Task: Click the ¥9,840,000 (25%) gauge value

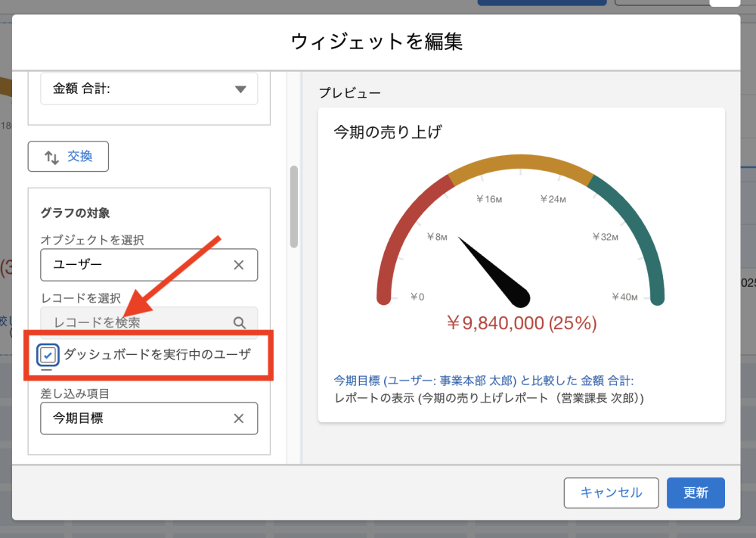Action: 521,324
